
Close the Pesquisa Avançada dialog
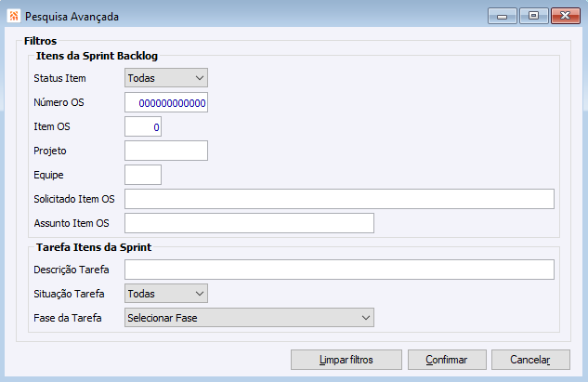coord(563,16)
